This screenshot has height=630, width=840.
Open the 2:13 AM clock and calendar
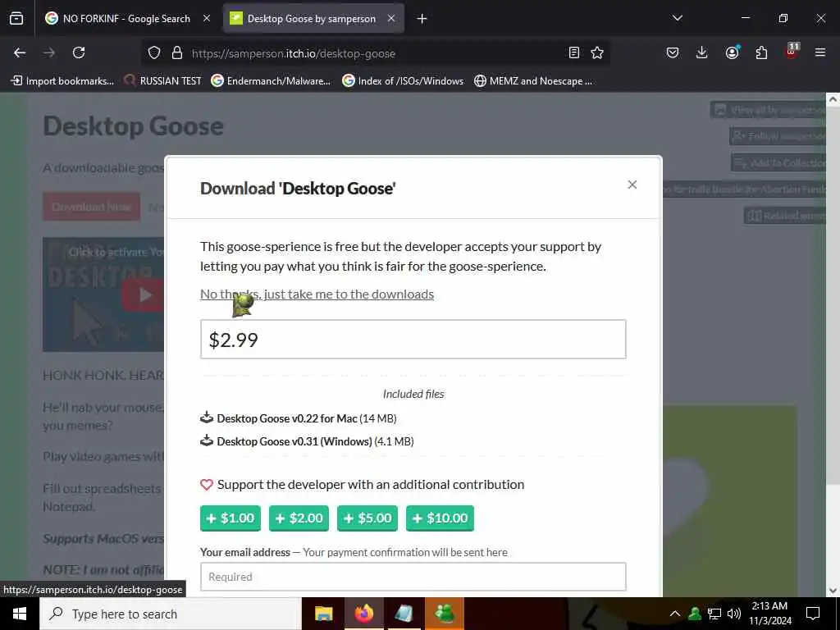[769, 614]
